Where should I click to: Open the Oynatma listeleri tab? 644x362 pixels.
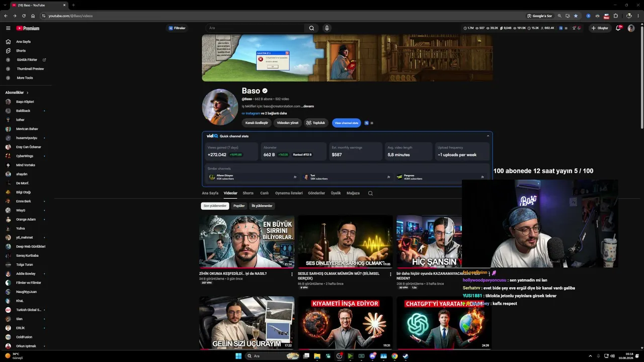click(289, 193)
